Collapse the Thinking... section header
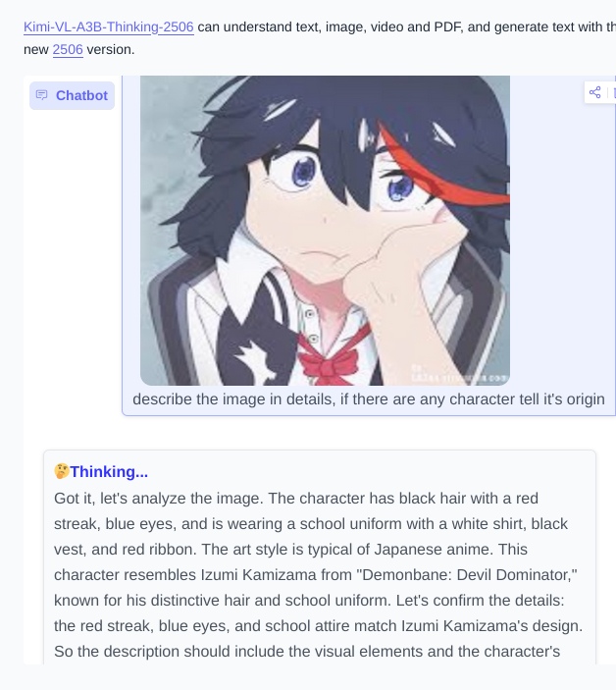616x690 pixels. tap(101, 471)
